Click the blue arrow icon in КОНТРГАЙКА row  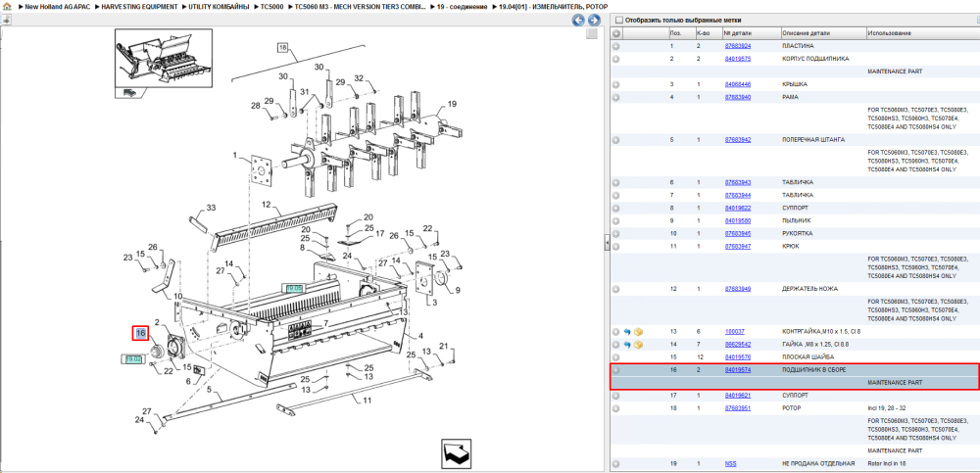(x=627, y=332)
